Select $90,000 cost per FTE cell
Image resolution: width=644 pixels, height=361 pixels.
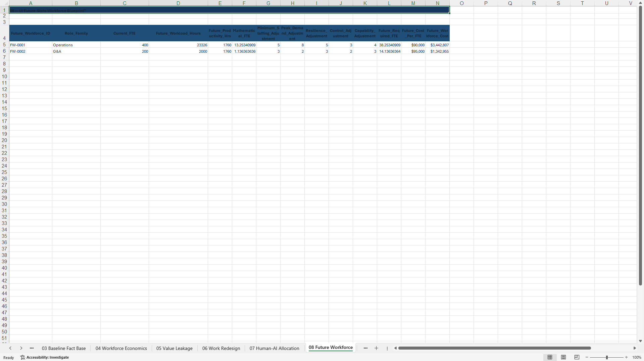click(413, 45)
